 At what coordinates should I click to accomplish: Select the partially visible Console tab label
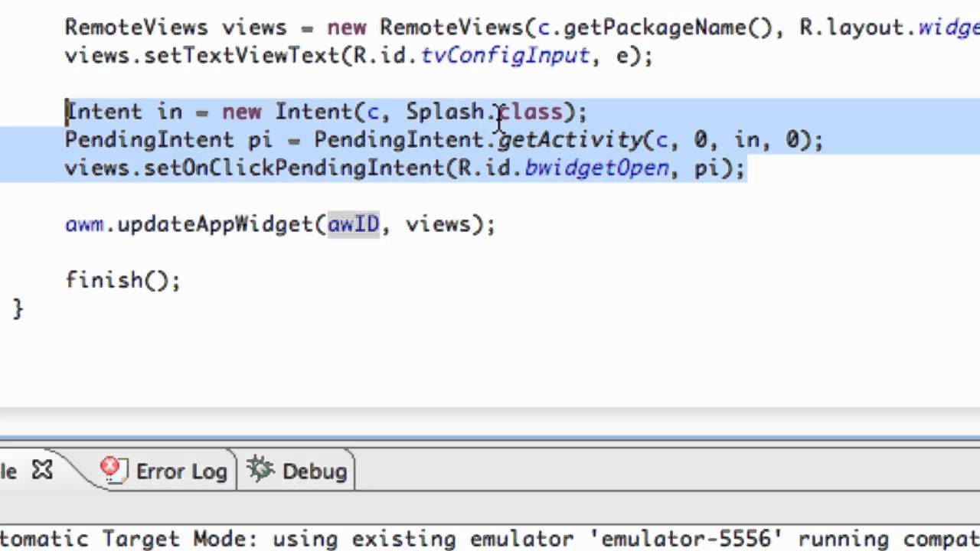point(8,471)
